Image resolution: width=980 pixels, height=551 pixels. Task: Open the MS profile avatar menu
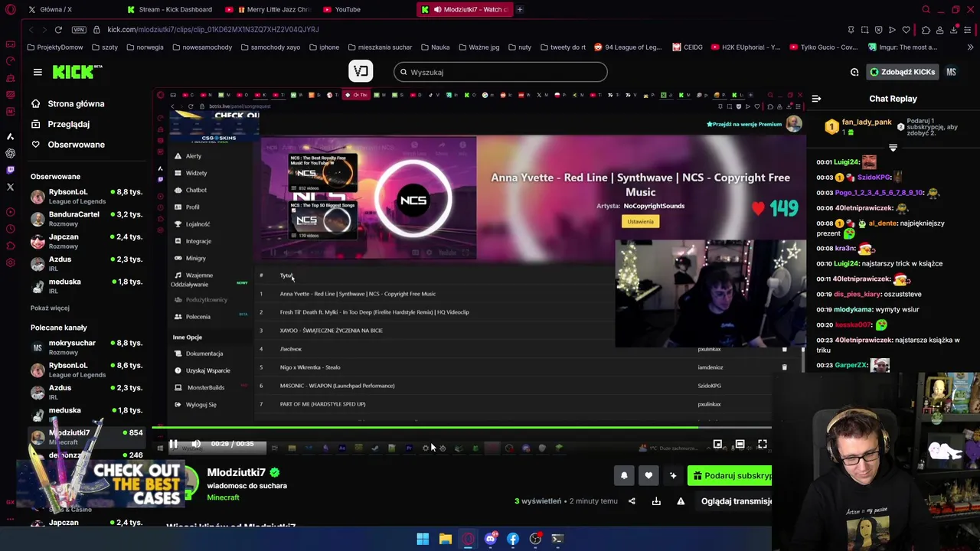click(x=951, y=72)
